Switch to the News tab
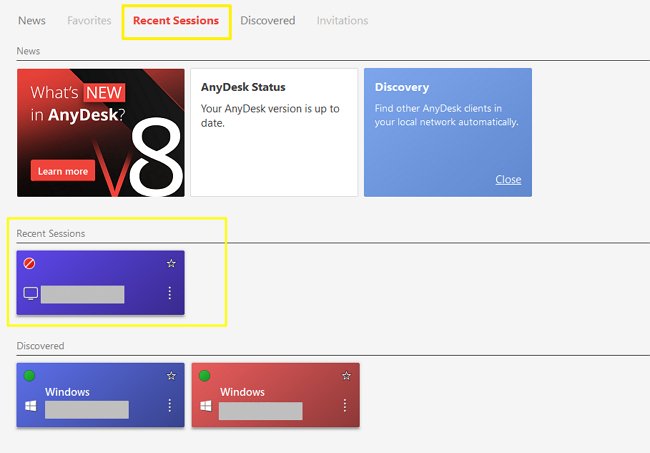This screenshot has width=650, height=453. pos(32,20)
